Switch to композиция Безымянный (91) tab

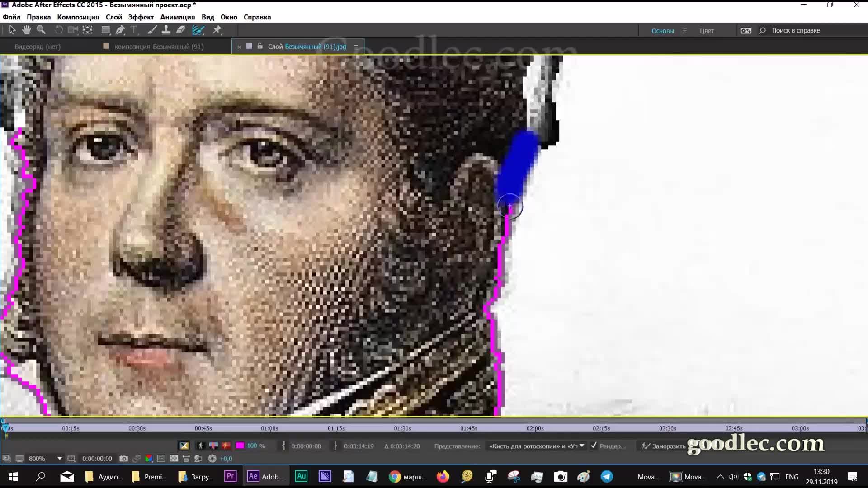(159, 47)
